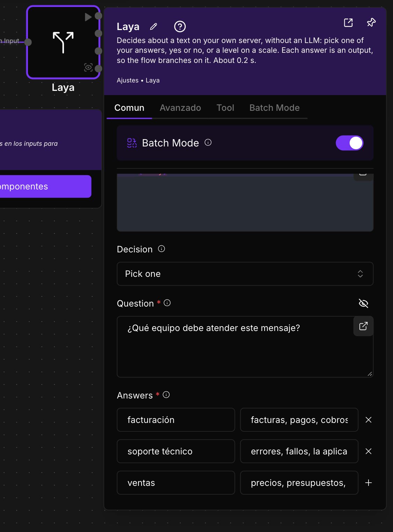Pin the Laya settings panel
Screen dimensions: 393x532
[x=371, y=23]
